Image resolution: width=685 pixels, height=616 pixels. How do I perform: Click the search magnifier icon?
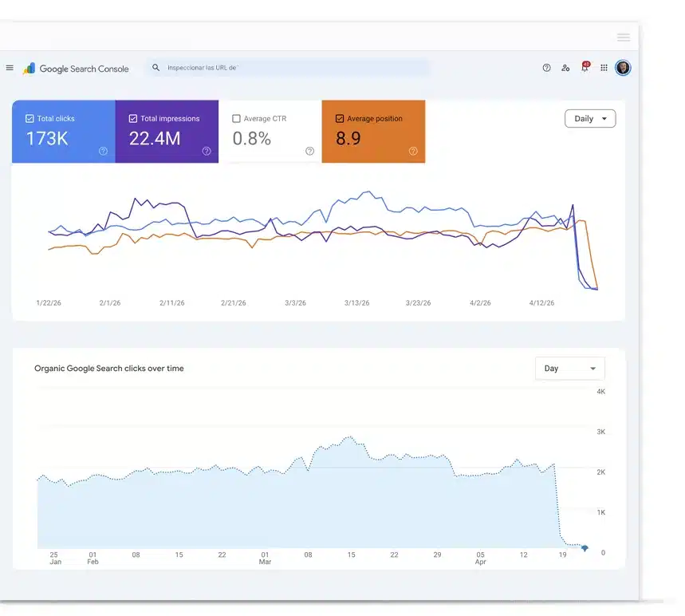pos(156,68)
